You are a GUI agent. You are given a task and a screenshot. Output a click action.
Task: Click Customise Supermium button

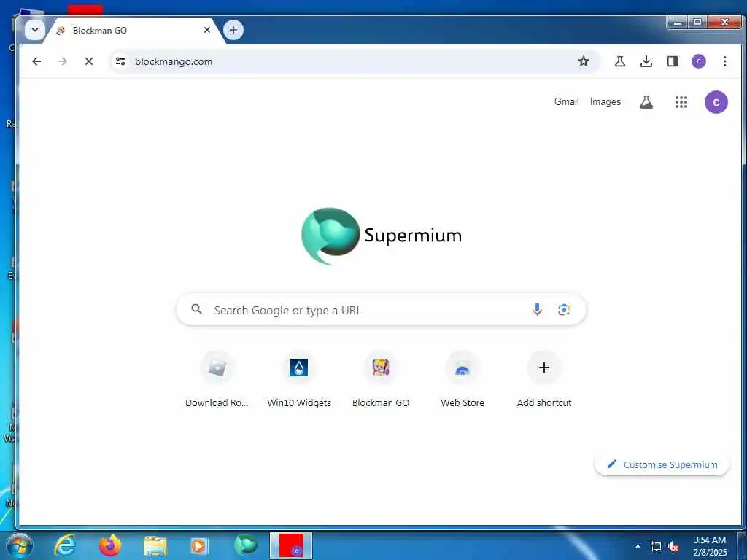pos(662,464)
